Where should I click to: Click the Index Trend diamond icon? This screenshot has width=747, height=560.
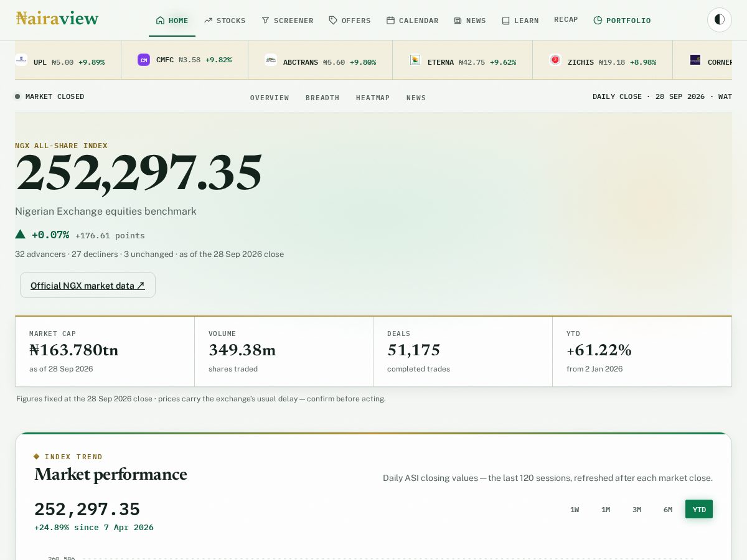(37, 457)
